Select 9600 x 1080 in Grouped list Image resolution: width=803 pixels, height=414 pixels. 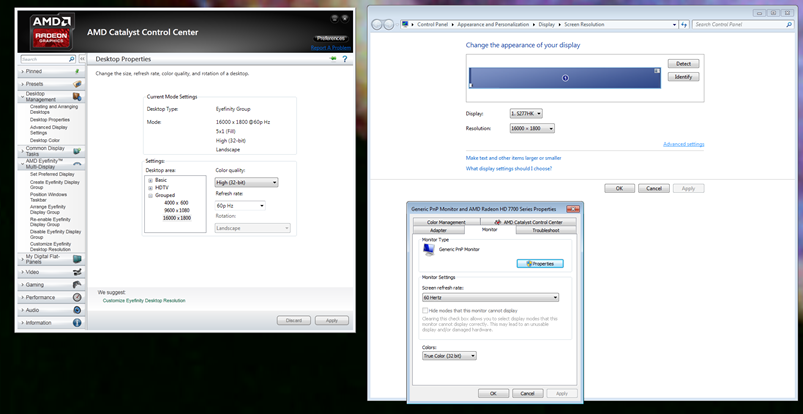[177, 211]
